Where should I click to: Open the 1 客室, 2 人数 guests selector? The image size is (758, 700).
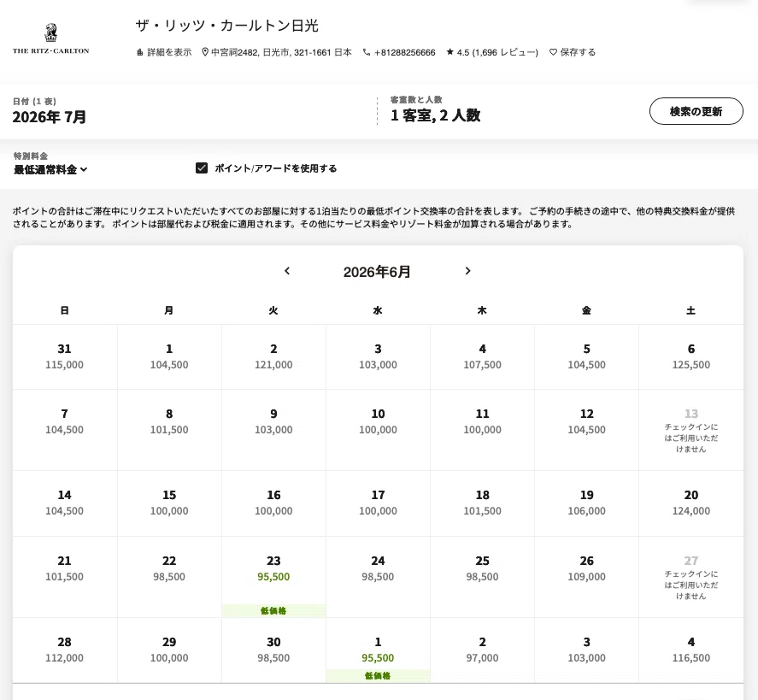click(436, 115)
